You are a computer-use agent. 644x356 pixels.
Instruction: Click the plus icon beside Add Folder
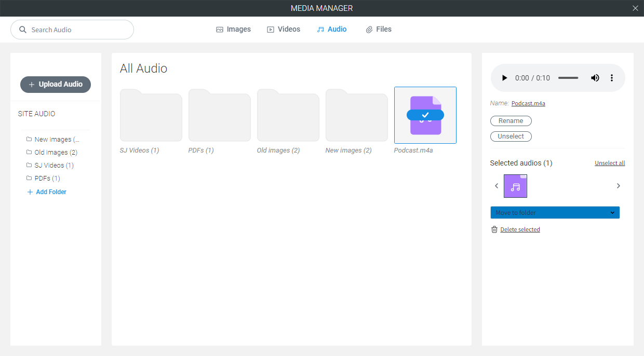click(30, 192)
